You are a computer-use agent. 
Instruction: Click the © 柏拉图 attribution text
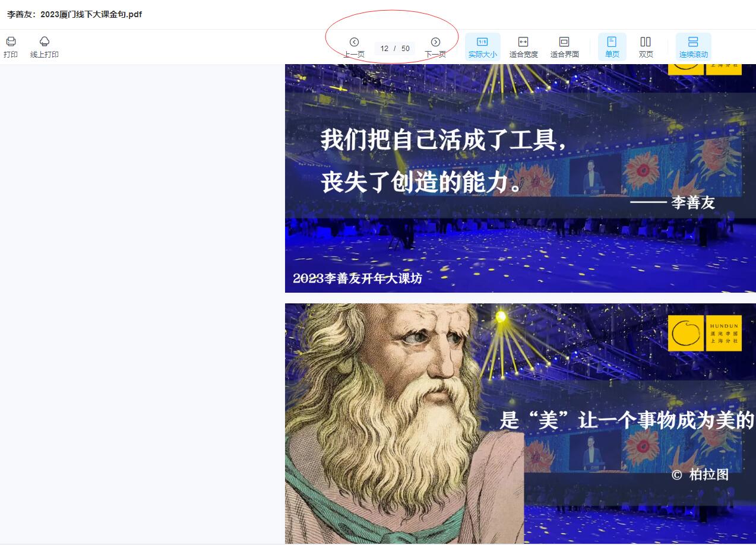tap(700, 475)
